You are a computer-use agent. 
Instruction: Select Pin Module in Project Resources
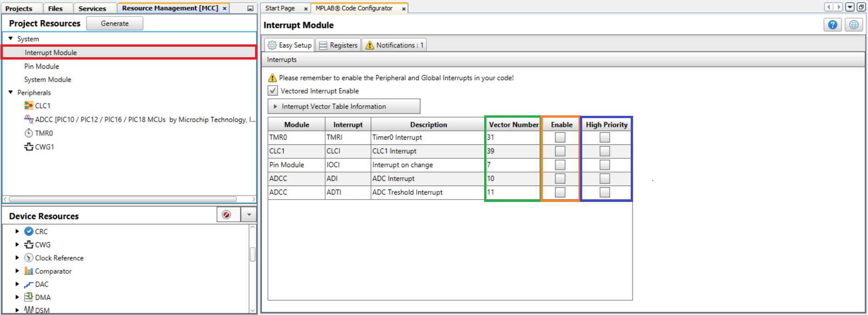click(x=42, y=66)
